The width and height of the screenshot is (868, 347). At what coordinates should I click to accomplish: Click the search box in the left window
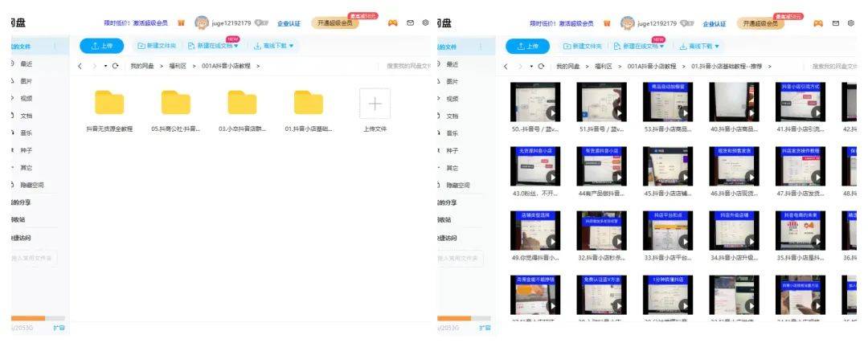(x=408, y=66)
